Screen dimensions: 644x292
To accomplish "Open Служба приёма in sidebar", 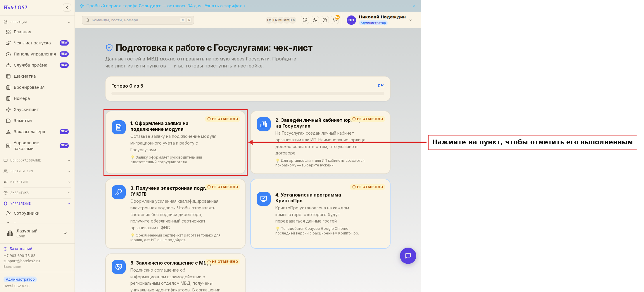I will pos(37,65).
